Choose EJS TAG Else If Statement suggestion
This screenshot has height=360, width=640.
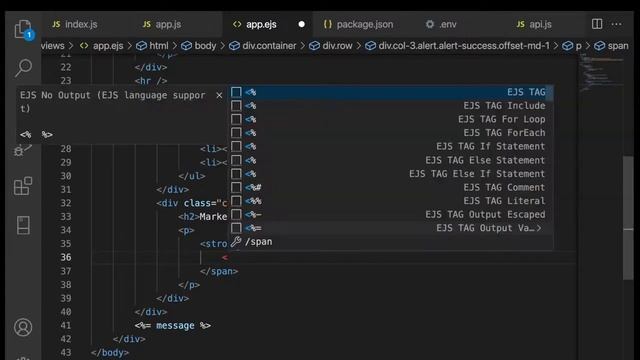coord(391,173)
